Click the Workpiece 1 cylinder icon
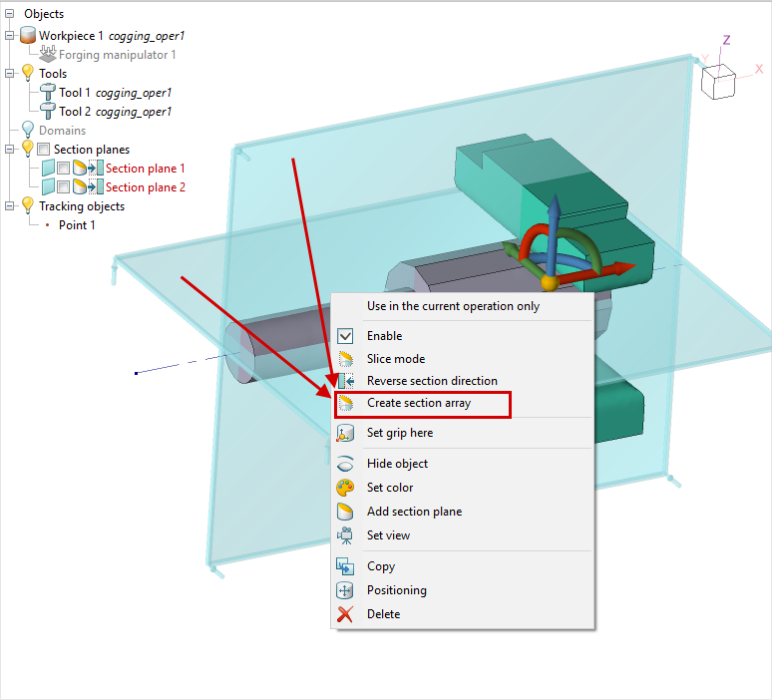 28,36
